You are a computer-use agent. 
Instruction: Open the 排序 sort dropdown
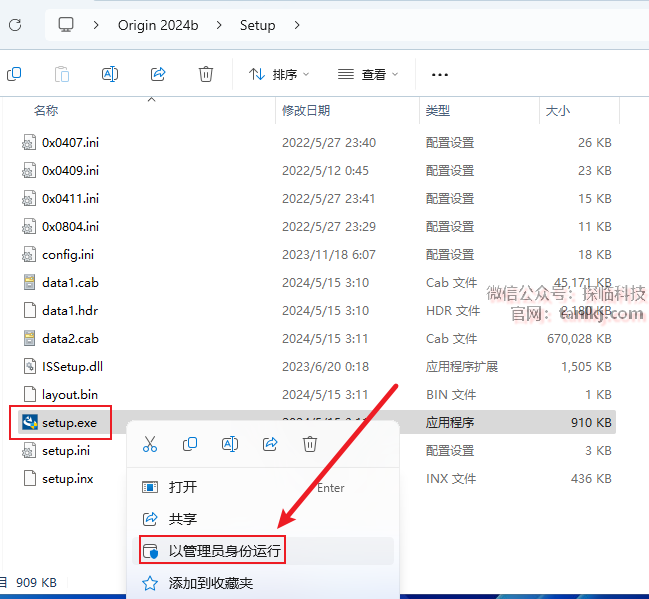point(279,75)
